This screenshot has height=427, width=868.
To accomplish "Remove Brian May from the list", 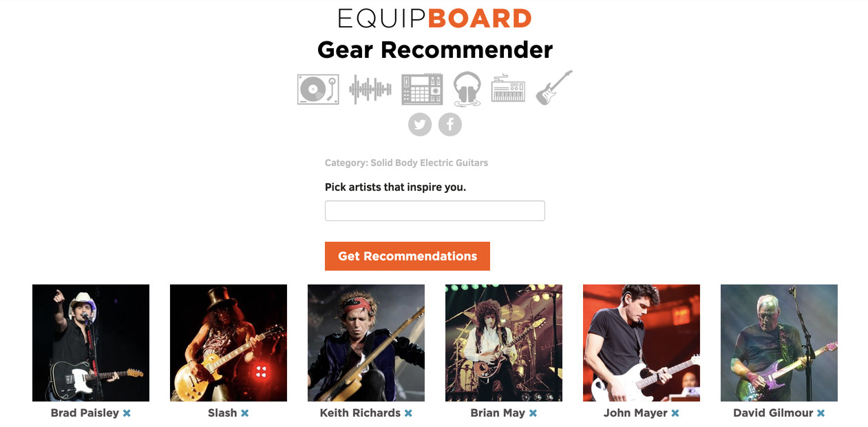I will [533, 413].
